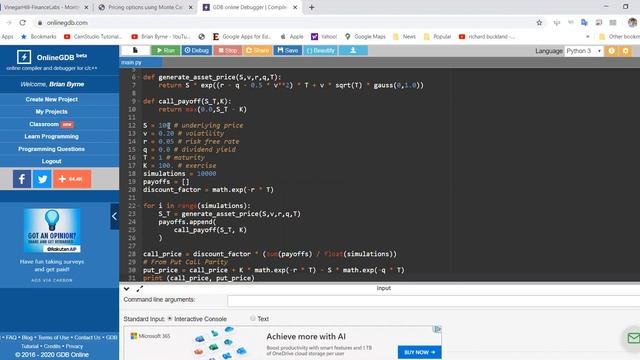This screenshot has height=360, width=640.
Task: Open the Apps shortcut in the bookmarks bar
Action: click(x=7, y=37)
